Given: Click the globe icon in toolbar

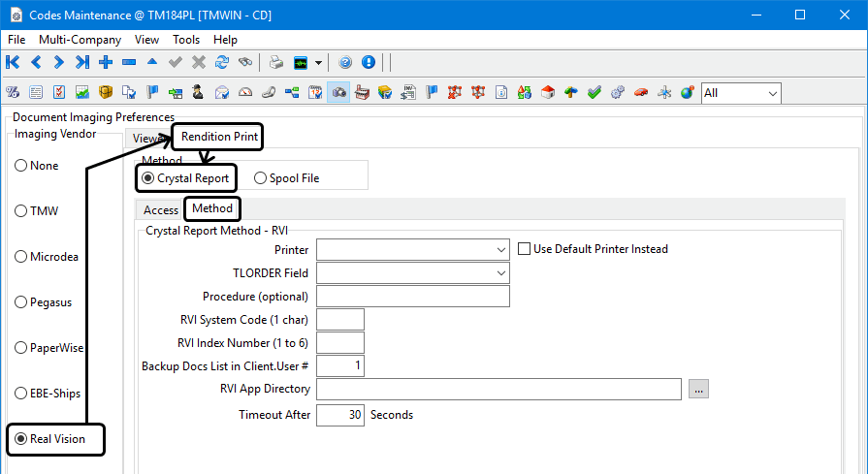Looking at the screenshot, I should pyautogui.click(x=688, y=93).
